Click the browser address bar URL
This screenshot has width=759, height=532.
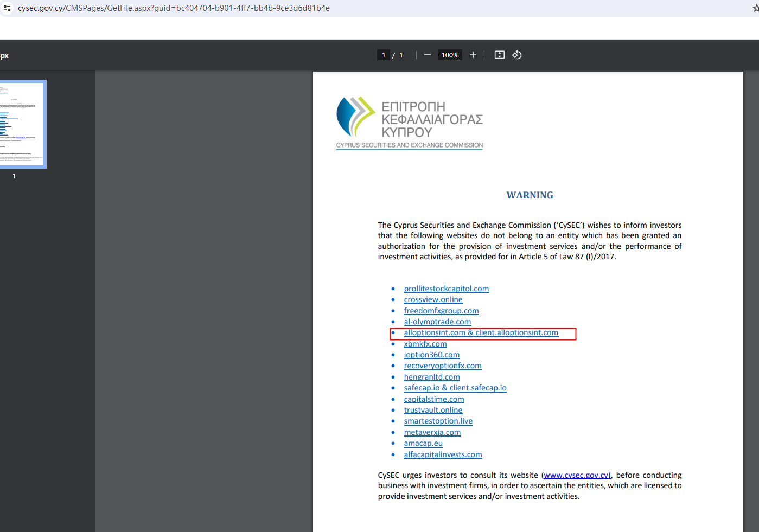tap(174, 8)
